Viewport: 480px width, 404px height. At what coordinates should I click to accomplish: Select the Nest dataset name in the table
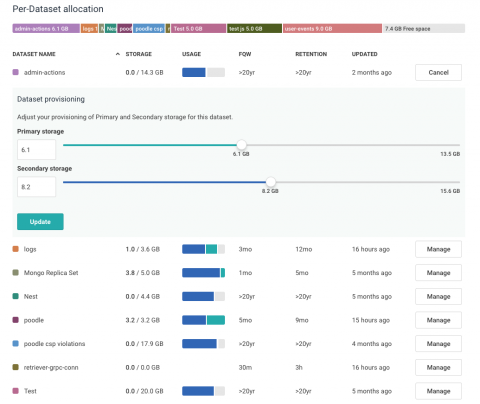[x=31, y=296]
